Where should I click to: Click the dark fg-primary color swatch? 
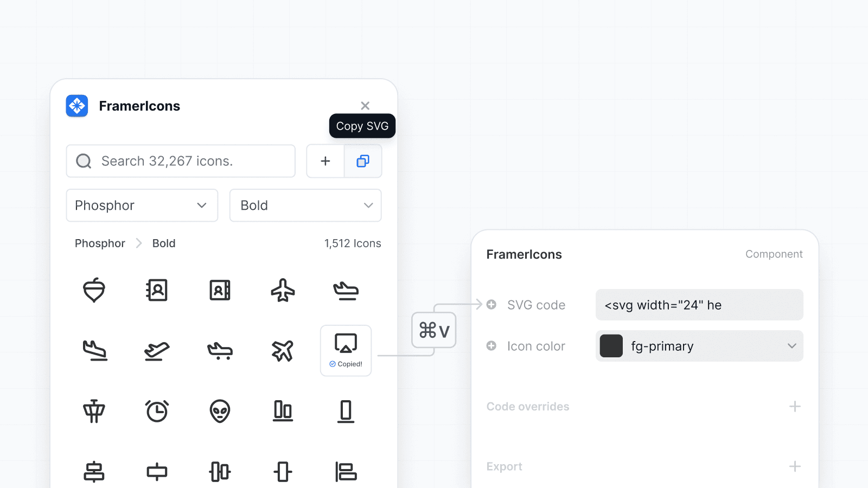click(611, 346)
